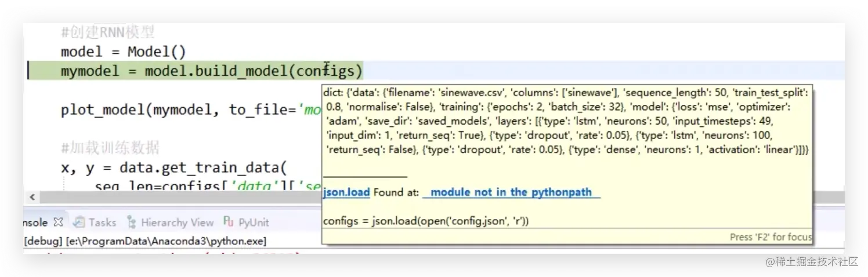The width and height of the screenshot is (868, 277).
Task: Click the comment '#创建RNN模型'
Action: 107,32
